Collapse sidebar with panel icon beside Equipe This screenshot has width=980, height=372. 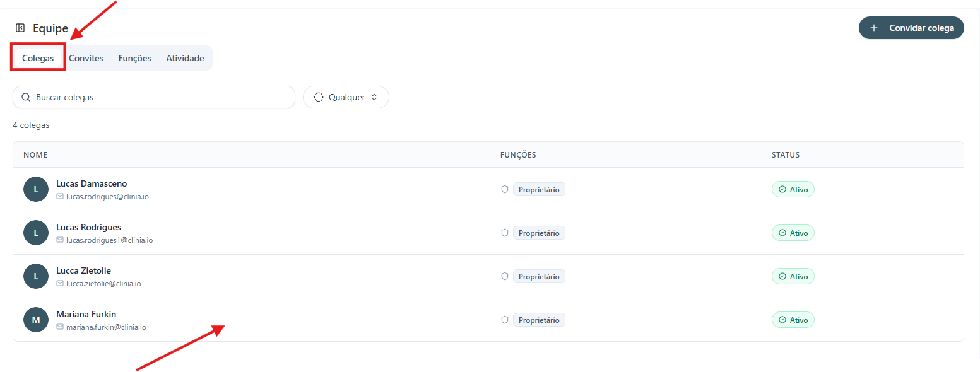tap(20, 28)
